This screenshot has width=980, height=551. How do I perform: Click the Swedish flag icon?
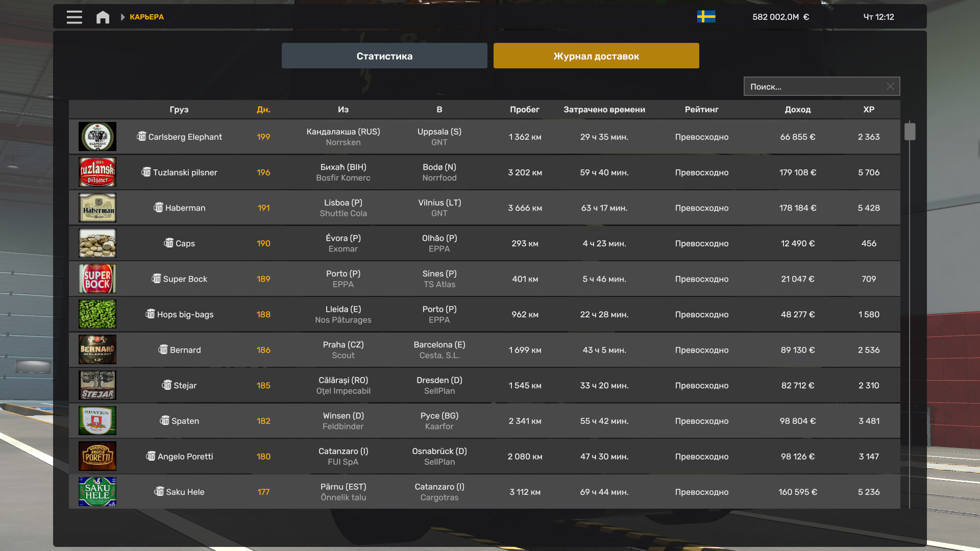(x=706, y=17)
